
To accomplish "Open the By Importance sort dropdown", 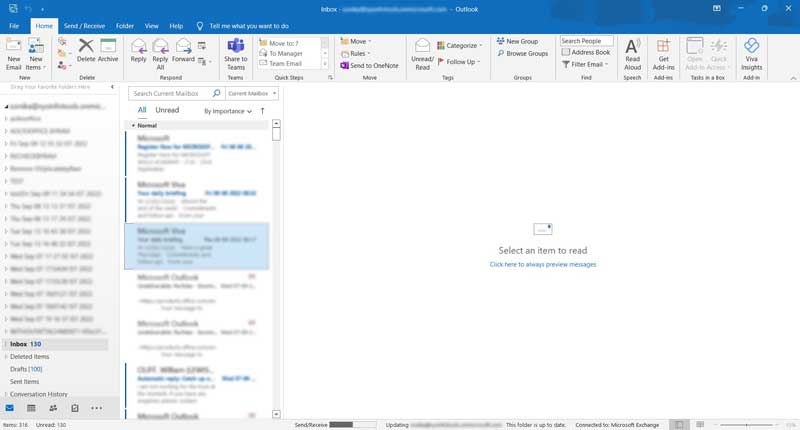I will (228, 111).
